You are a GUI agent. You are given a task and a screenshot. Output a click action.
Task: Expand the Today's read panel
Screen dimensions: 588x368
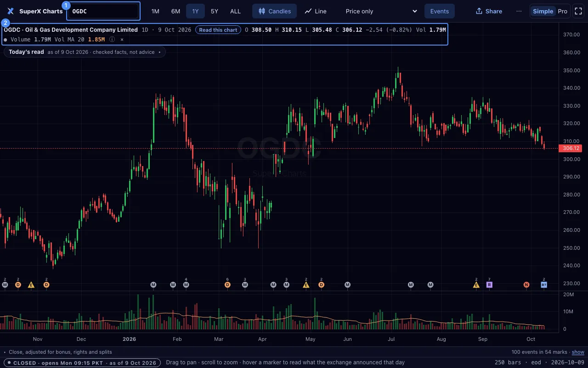click(x=85, y=52)
